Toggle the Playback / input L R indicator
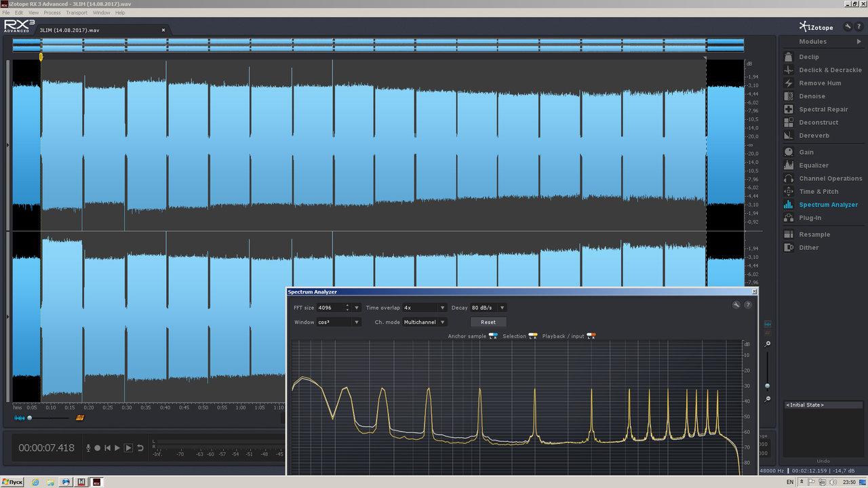Screen dimensions: 868x488 click(591, 336)
